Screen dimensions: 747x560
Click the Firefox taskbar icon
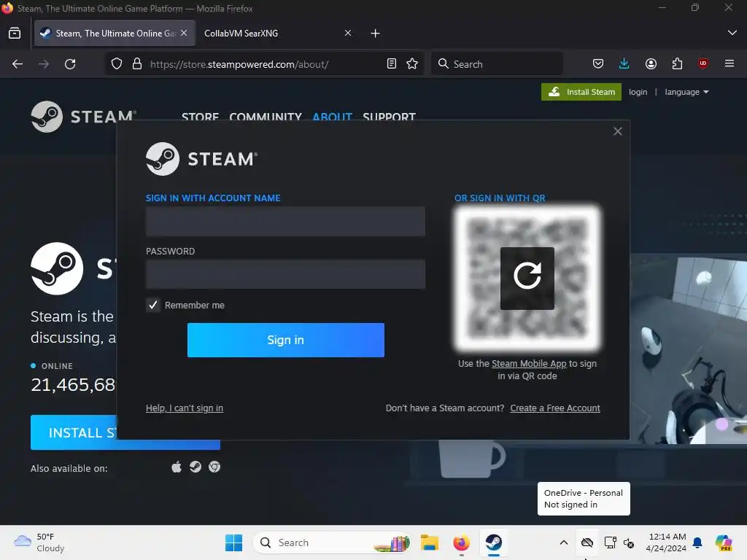461,542
